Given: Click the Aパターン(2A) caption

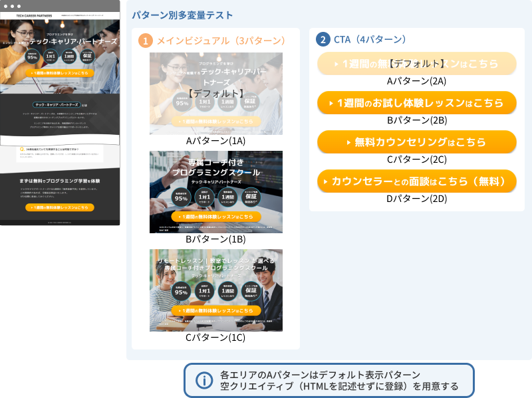Looking at the screenshot, I should coord(417,81).
